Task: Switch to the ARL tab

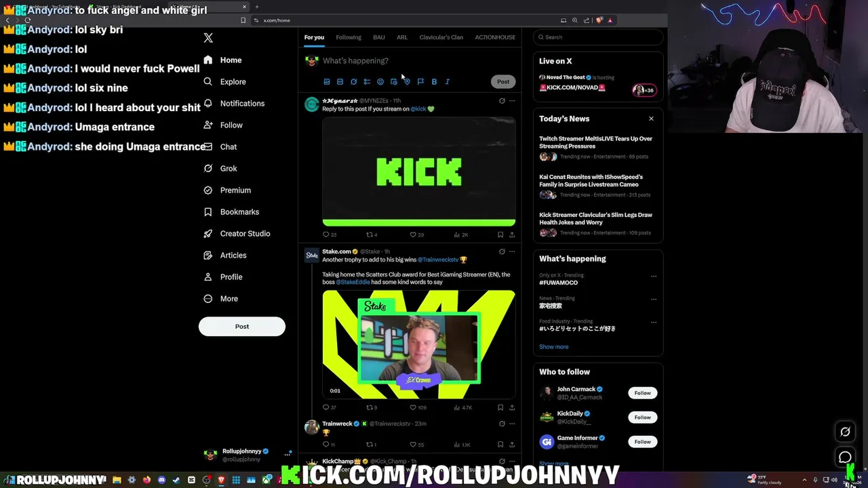Action: (x=402, y=37)
